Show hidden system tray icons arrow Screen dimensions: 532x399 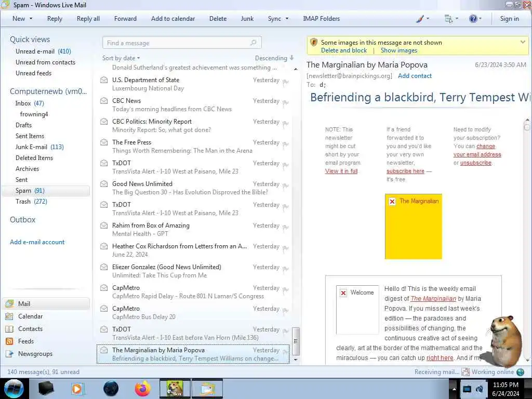454,389
